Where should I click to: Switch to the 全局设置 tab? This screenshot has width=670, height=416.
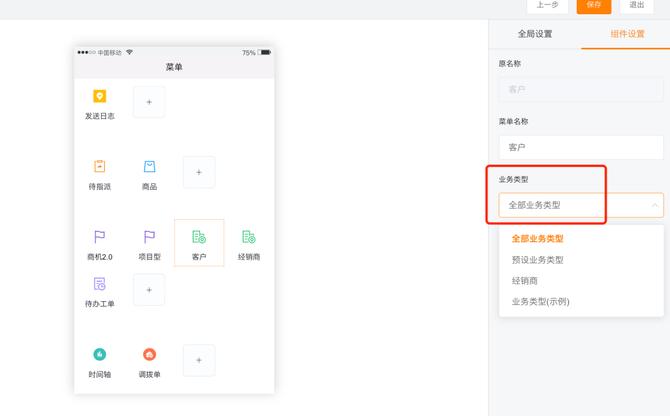pyautogui.click(x=534, y=34)
